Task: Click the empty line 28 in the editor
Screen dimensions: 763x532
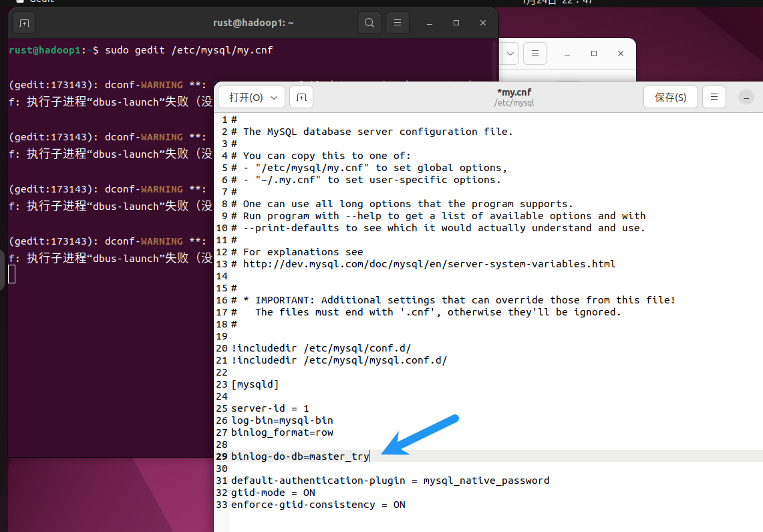Action: (496, 444)
